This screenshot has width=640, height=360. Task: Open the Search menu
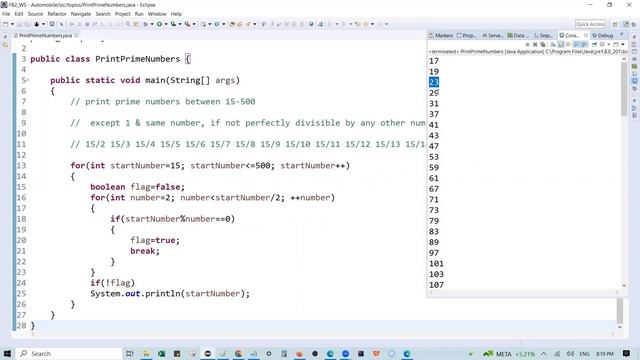tap(103, 14)
